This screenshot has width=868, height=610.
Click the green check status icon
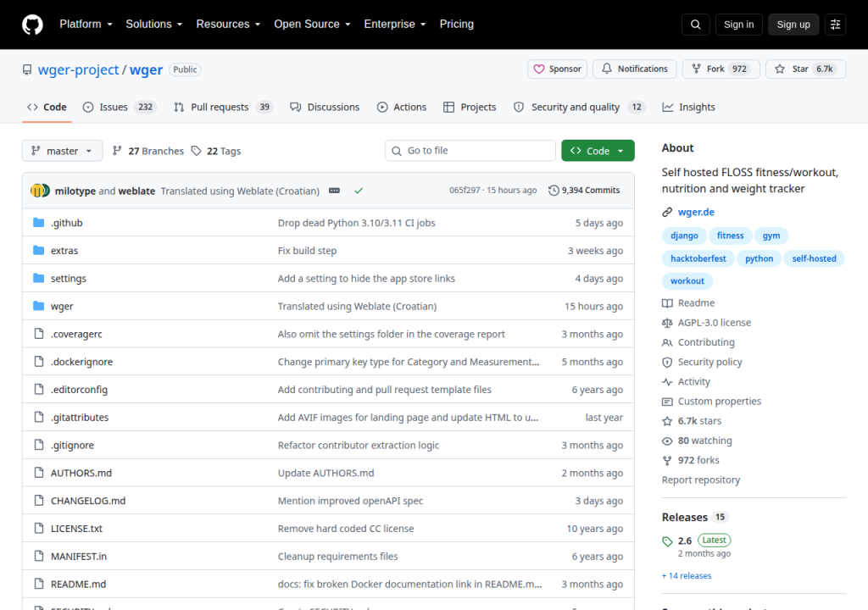[x=359, y=191]
